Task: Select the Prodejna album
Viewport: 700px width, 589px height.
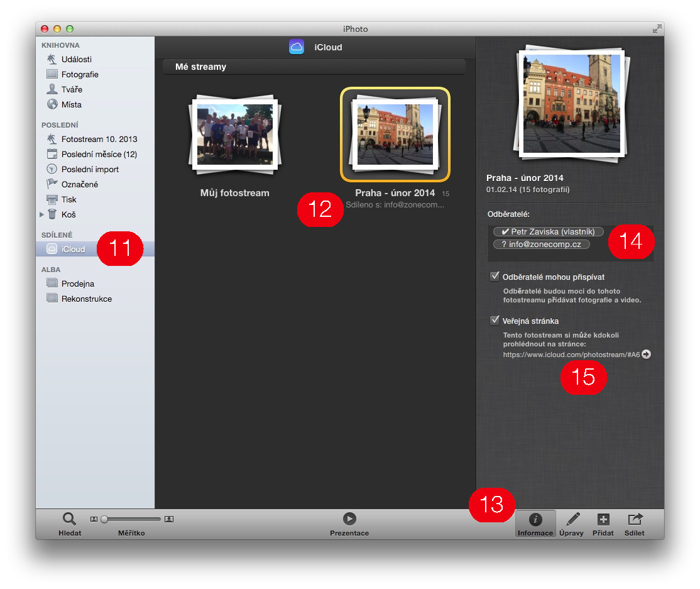Action: pyautogui.click(x=77, y=283)
